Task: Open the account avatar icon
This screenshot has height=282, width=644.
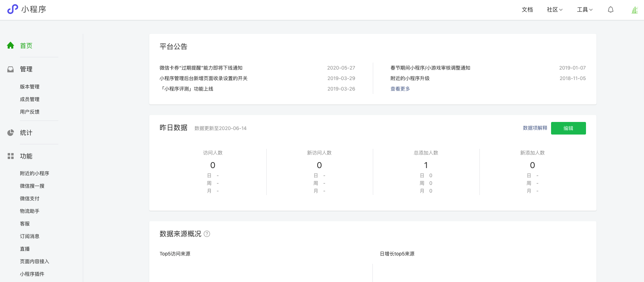Action: [x=635, y=10]
